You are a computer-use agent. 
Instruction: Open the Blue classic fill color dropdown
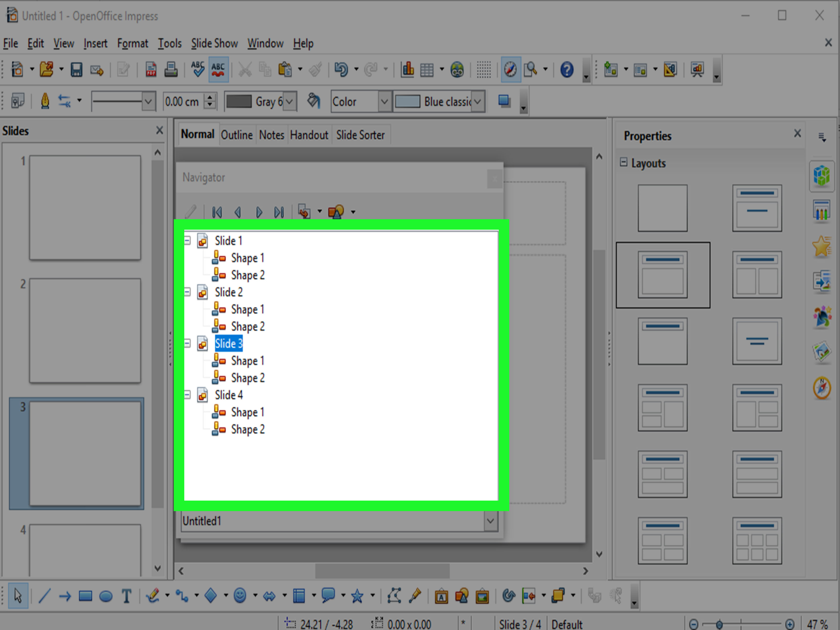pos(478,101)
